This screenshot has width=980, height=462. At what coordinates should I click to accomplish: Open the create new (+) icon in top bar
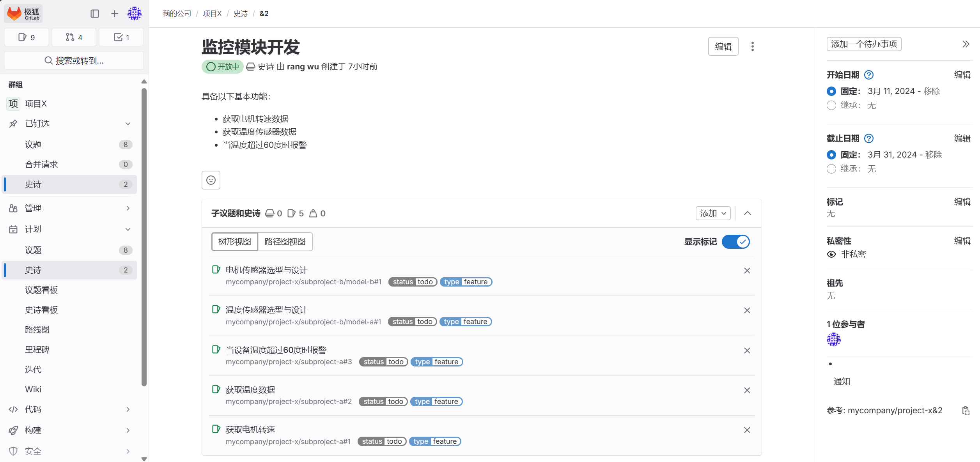coord(114,13)
